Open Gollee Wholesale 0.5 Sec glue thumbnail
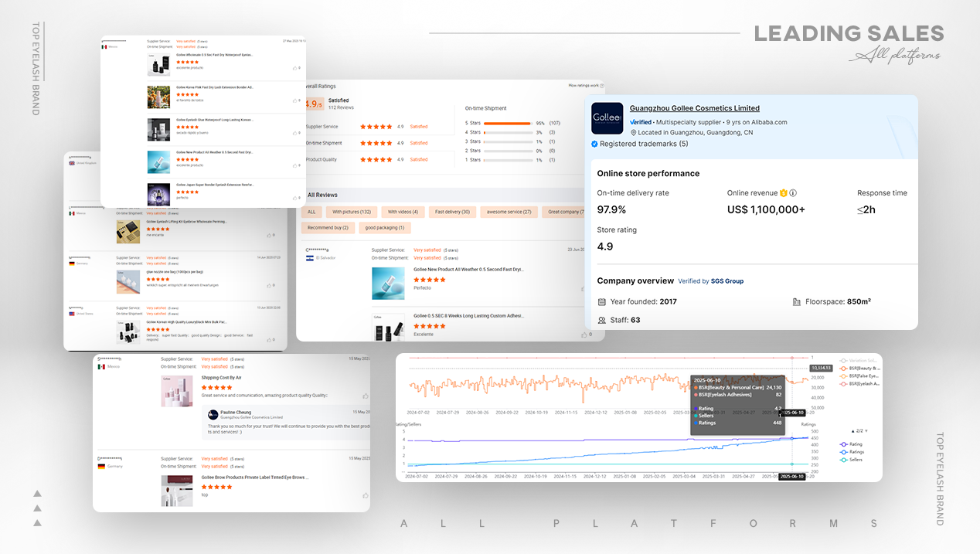The height and width of the screenshot is (554, 980). (x=158, y=65)
